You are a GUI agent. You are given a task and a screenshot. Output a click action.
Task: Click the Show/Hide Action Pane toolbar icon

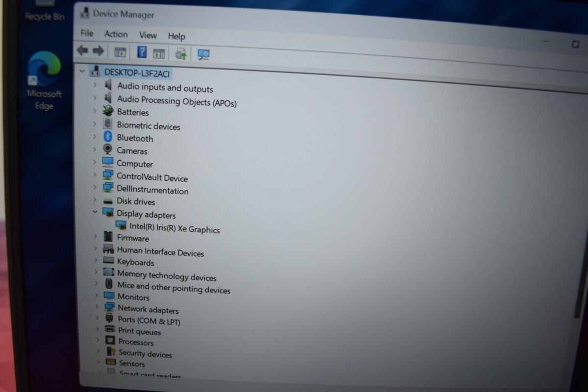(158, 53)
